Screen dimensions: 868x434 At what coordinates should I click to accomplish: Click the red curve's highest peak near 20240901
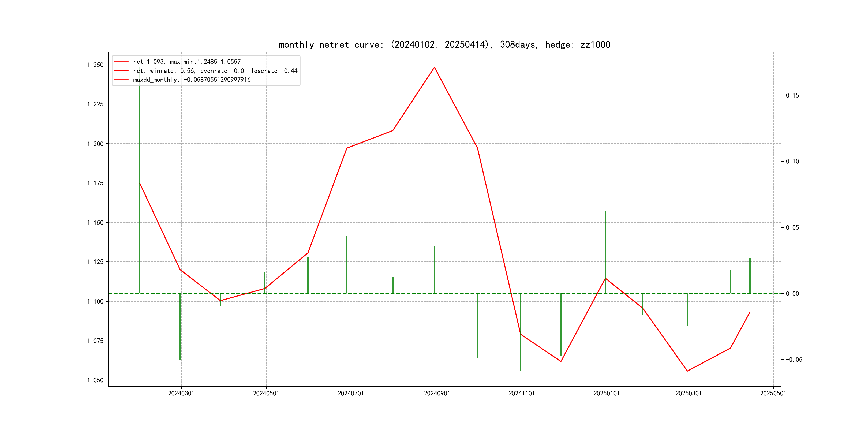coord(434,68)
